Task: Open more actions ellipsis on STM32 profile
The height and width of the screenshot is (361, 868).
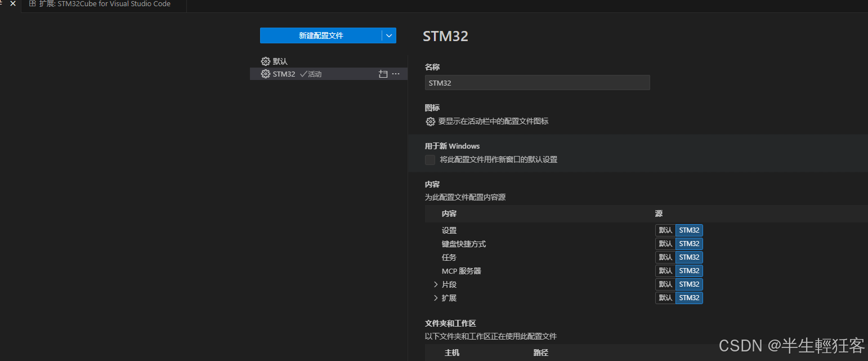Action: point(395,74)
